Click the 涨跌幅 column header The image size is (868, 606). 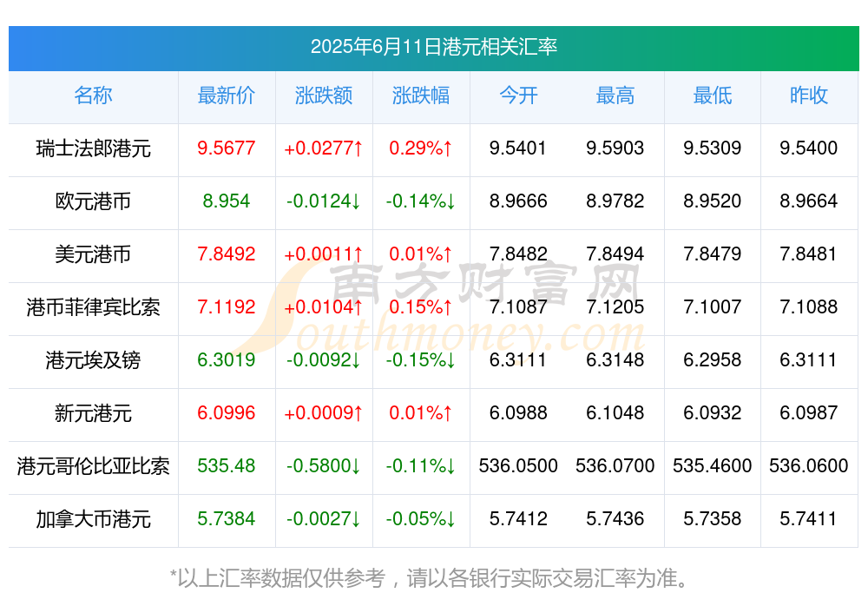421,96
